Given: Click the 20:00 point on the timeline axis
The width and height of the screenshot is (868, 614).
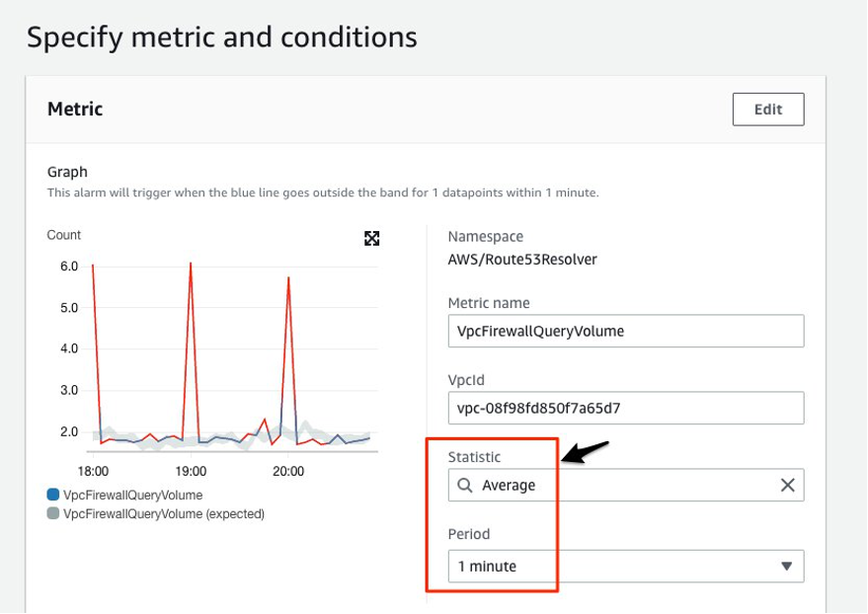Looking at the screenshot, I should [287, 471].
